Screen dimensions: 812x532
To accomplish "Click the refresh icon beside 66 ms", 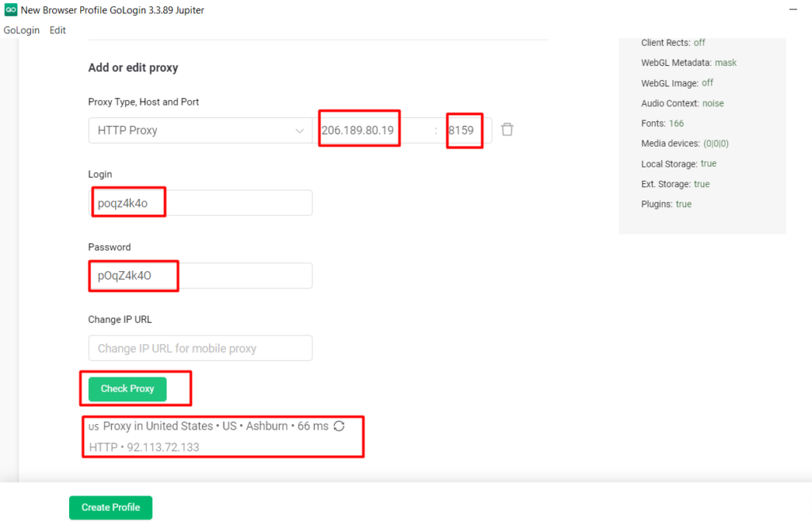I will (x=339, y=426).
